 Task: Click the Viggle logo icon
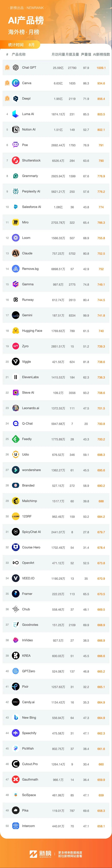coord(15,362)
